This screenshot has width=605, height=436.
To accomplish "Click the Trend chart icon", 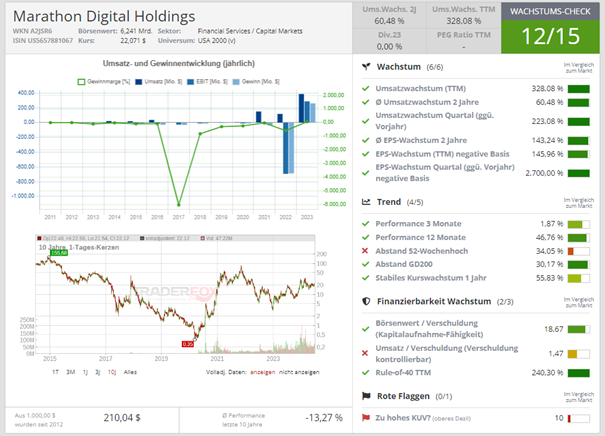I will 366,202.
